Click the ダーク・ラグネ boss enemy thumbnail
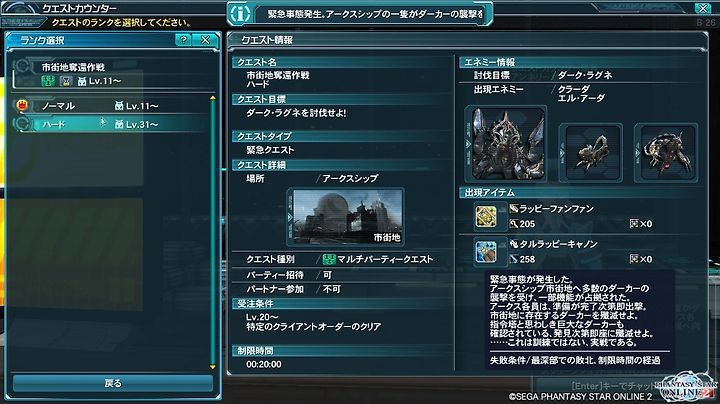Image resolution: width=720 pixels, height=404 pixels. point(506,144)
